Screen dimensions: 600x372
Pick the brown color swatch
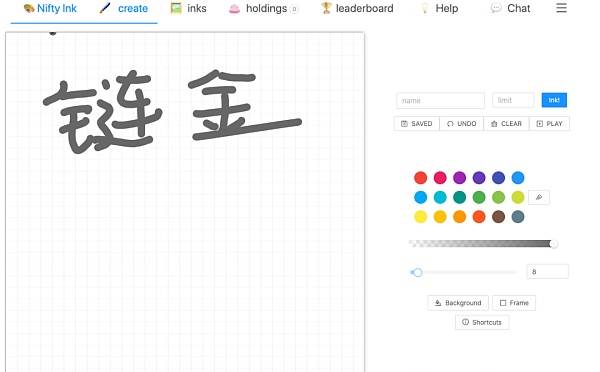pos(498,217)
